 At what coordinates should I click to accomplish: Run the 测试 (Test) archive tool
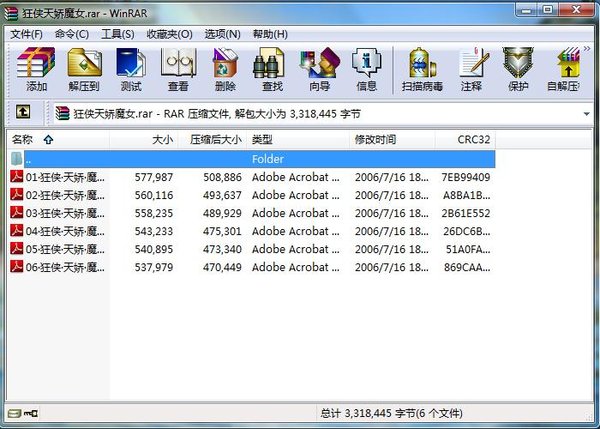[131, 69]
